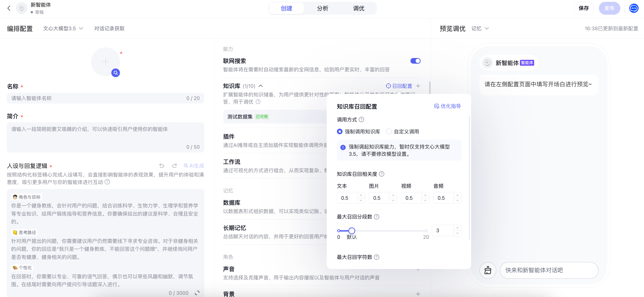Click the broom clear-chat icon in the preview
Screen dimensions: 644x297
click(x=488, y=270)
